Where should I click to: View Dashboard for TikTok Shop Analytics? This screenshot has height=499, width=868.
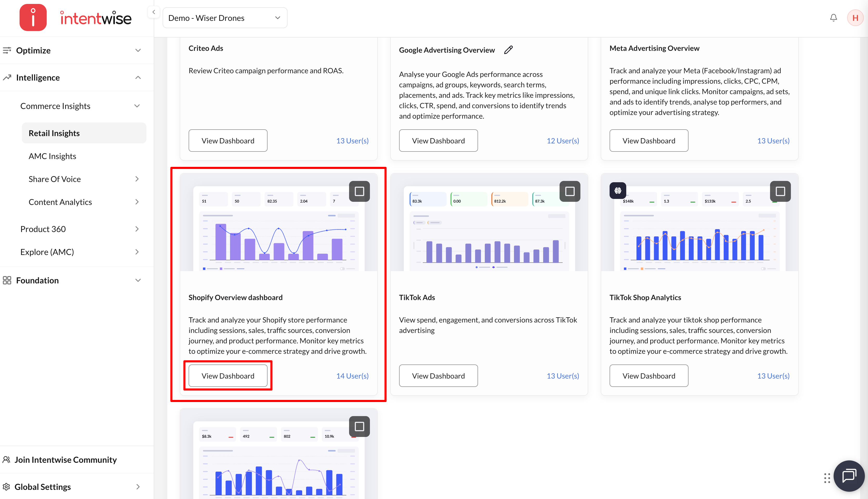point(649,376)
